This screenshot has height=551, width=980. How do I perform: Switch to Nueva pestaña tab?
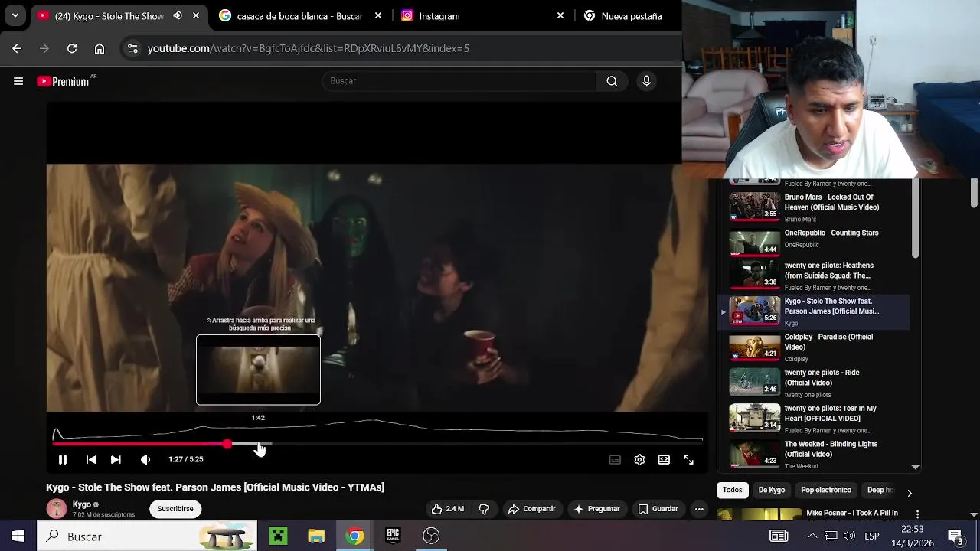click(629, 15)
